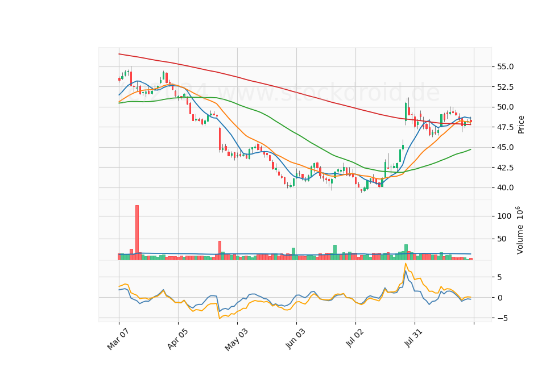Screen dimensions: 546x392
Task: Click the tallest red volume bar
Action: (x=137, y=233)
